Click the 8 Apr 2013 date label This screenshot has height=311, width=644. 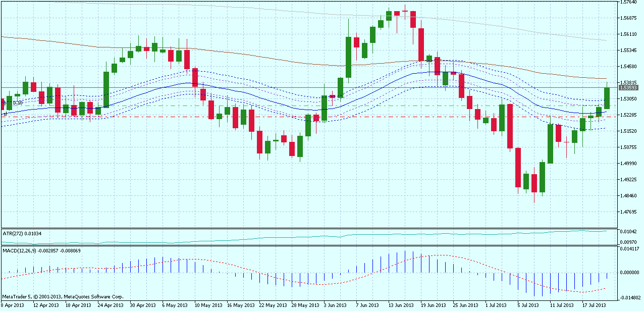pyautogui.click(x=13, y=305)
